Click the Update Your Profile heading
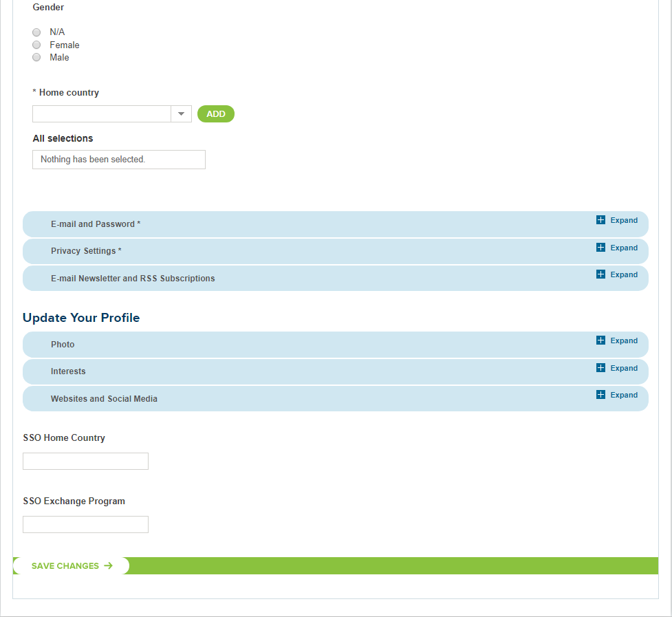Viewport: 672px width, 617px height. pos(81,318)
